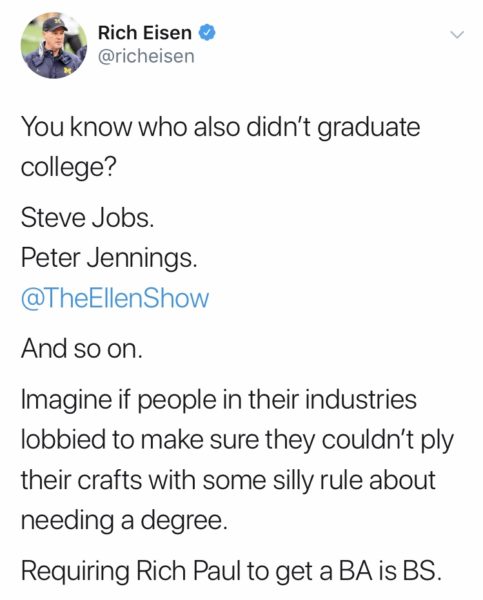The height and width of the screenshot is (600, 483).
Task: Click the word 'college?' in the tweet
Action: (68, 168)
